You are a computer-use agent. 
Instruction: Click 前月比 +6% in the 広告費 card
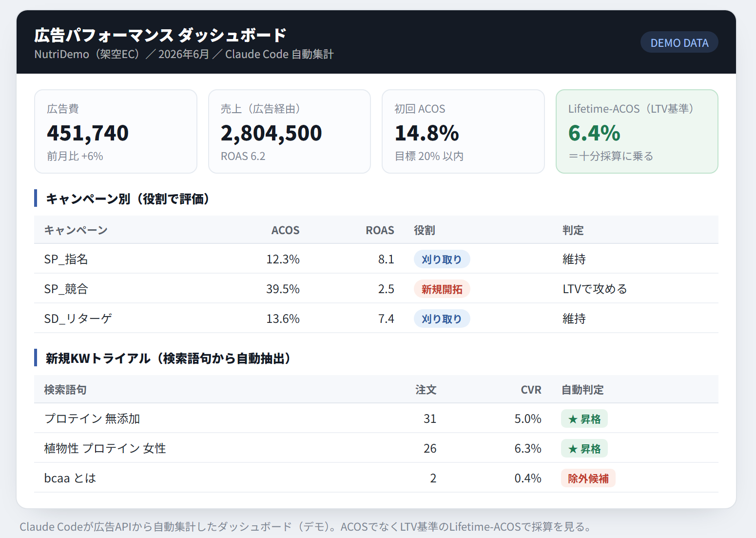pyautogui.click(x=75, y=156)
